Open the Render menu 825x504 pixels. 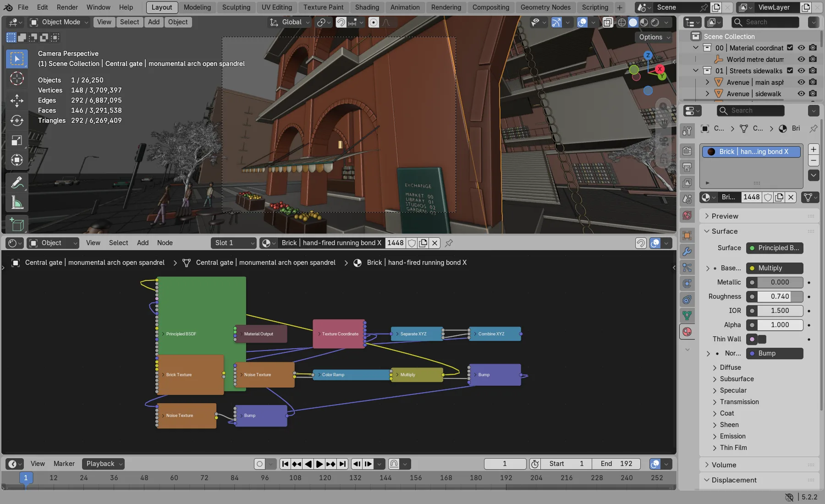67,7
